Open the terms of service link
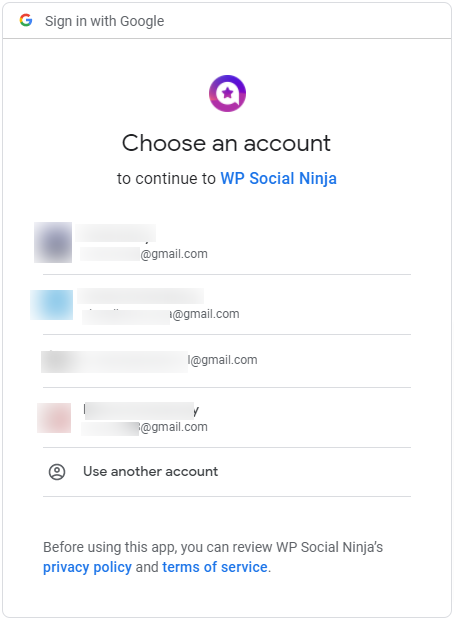This screenshot has height=621, width=454. click(215, 567)
